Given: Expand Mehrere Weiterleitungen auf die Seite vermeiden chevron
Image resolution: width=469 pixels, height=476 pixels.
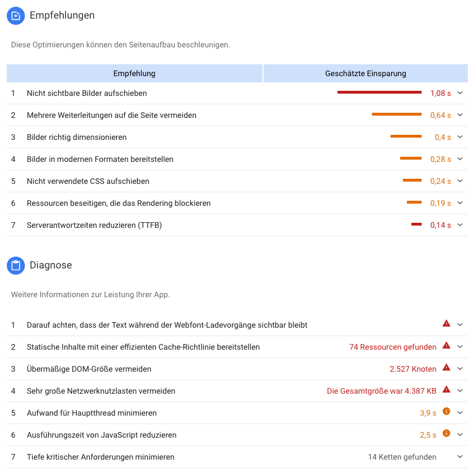Looking at the screenshot, I should (460, 115).
